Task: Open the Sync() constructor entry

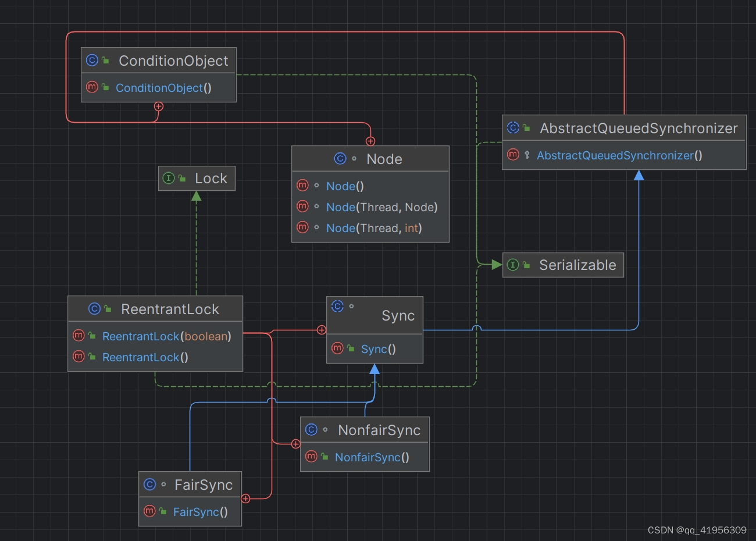Action: click(x=378, y=349)
